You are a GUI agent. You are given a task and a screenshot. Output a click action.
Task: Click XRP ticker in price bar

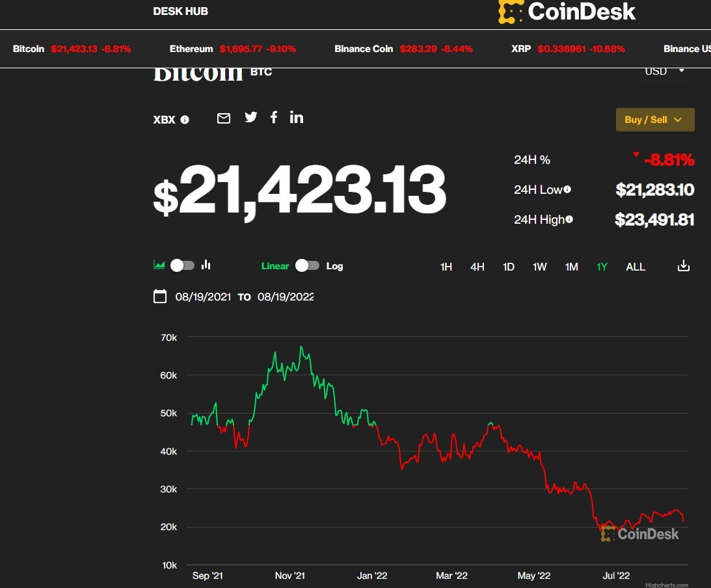pos(568,49)
